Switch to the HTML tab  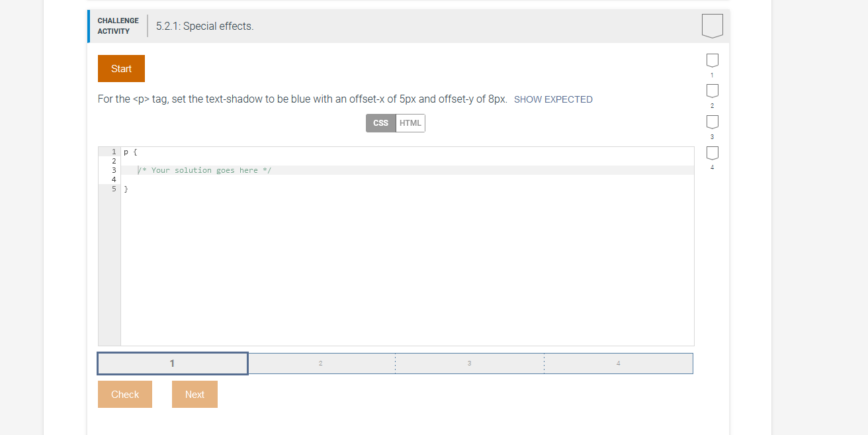click(410, 122)
